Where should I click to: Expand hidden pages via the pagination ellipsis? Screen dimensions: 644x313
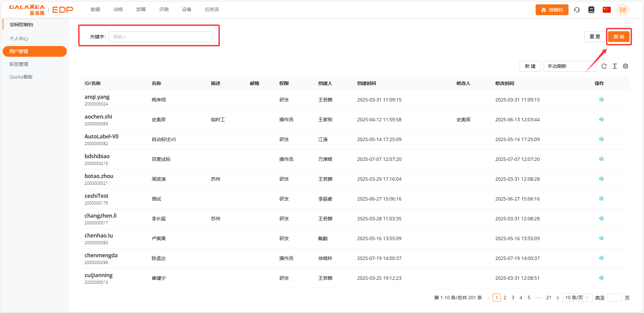[538, 298]
